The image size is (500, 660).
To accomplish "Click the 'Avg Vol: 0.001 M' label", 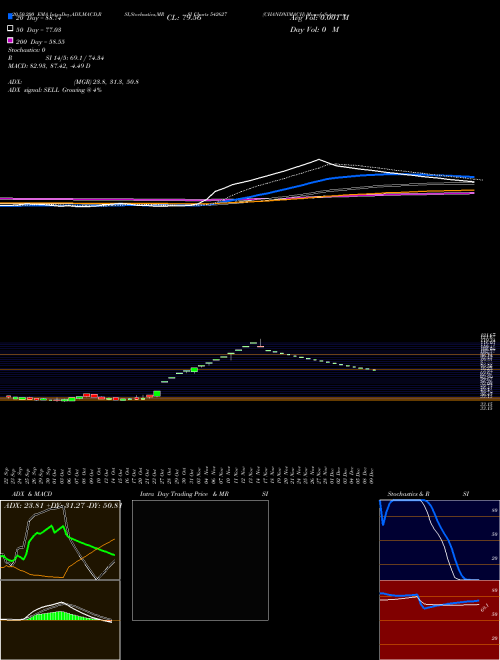I will (x=319, y=18).
